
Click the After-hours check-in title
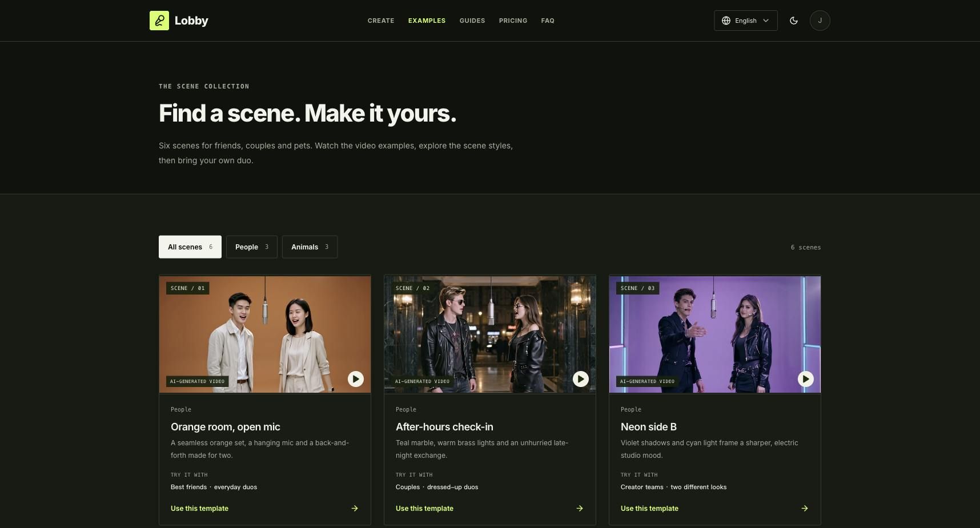point(444,427)
